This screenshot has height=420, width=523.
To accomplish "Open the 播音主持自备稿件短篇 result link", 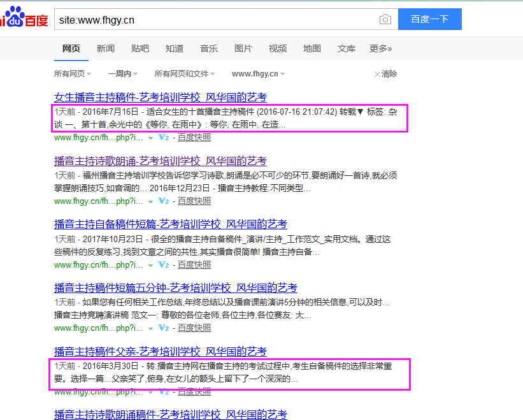I will [170, 224].
